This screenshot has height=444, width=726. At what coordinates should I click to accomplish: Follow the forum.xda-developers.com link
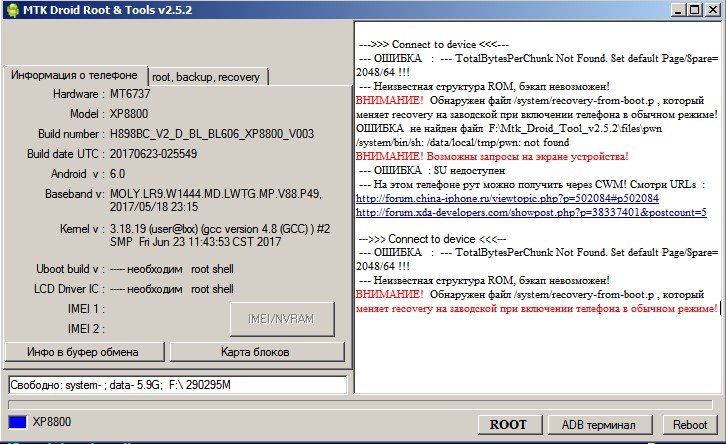pos(531,212)
